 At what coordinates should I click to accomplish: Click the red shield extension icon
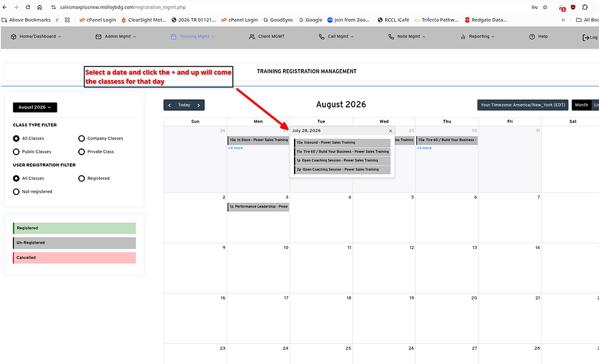point(573,7)
